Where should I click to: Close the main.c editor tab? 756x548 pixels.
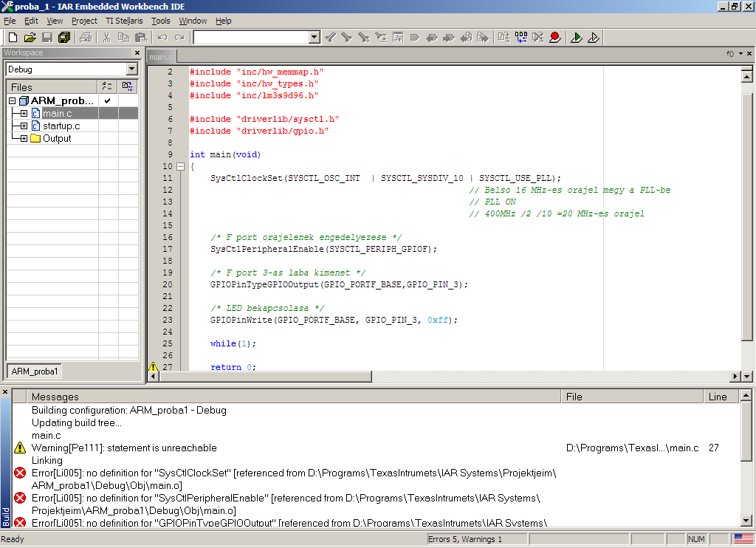[749, 54]
